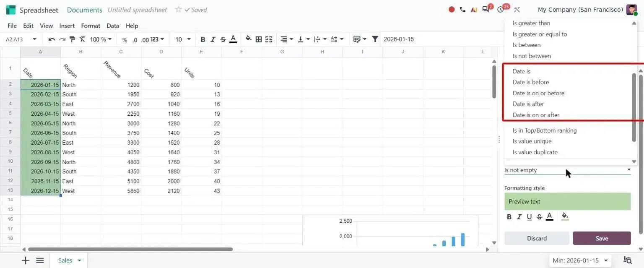Toggle italic in Formatting style panel
This screenshot has width=644, height=268.
point(519,217)
